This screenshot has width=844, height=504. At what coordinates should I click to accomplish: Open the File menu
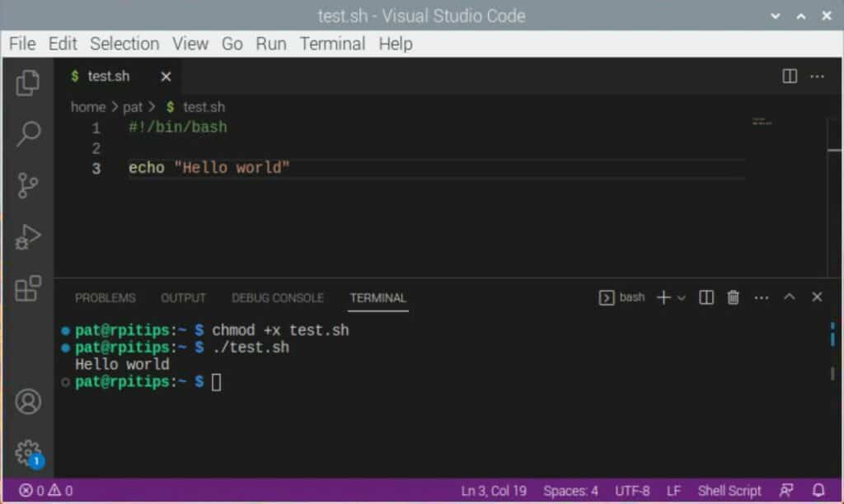[x=22, y=44]
